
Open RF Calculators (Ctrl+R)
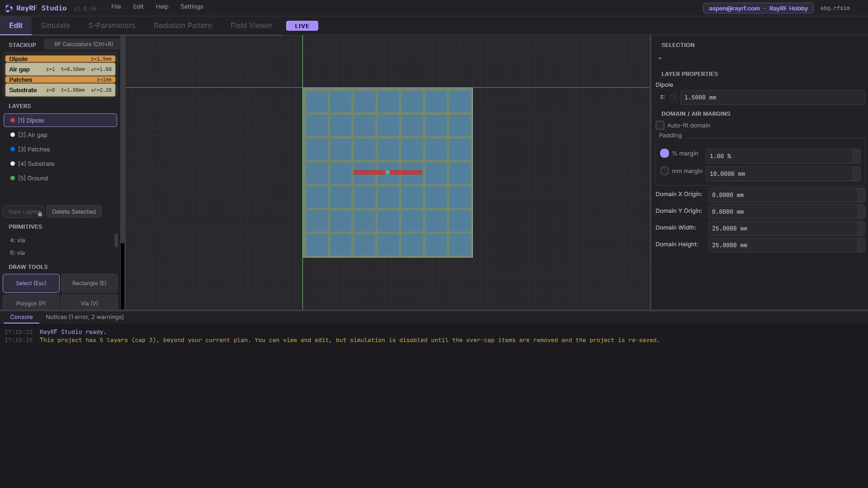[x=82, y=44]
